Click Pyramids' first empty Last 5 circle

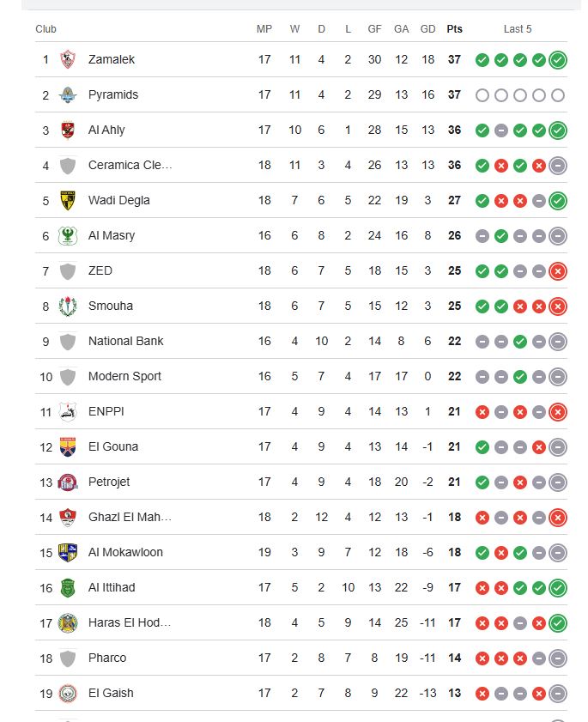(x=482, y=95)
